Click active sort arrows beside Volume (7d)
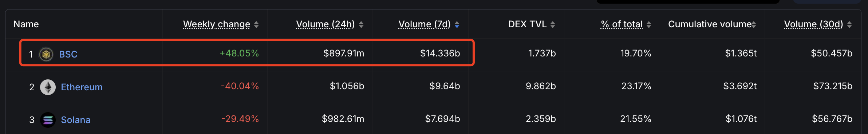 click(x=457, y=24)
